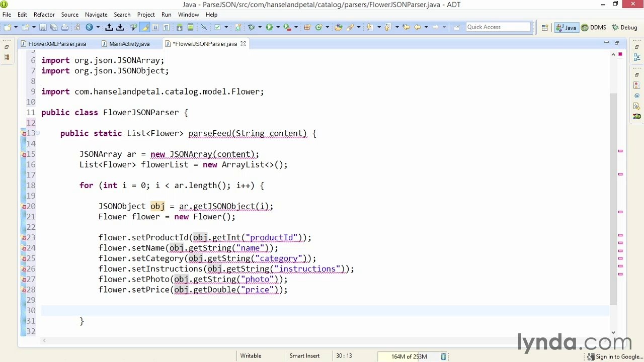The height and width of the screenshot is (362, 644).
Task: Switch to the DDMS perspective
Action: [594, 28]
